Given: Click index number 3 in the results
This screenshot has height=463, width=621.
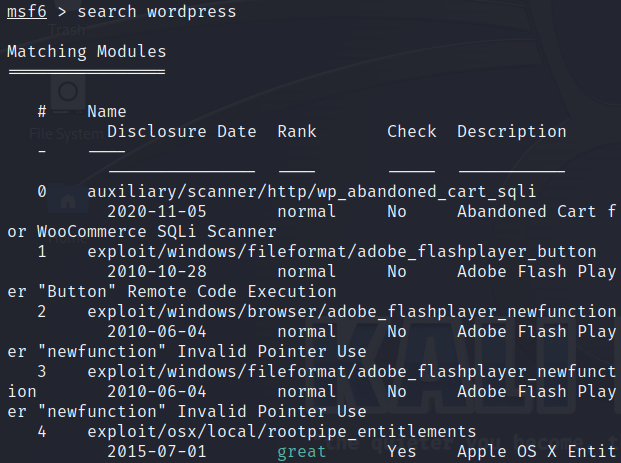Looking at the screenshot, I should (x=42, y=372).
